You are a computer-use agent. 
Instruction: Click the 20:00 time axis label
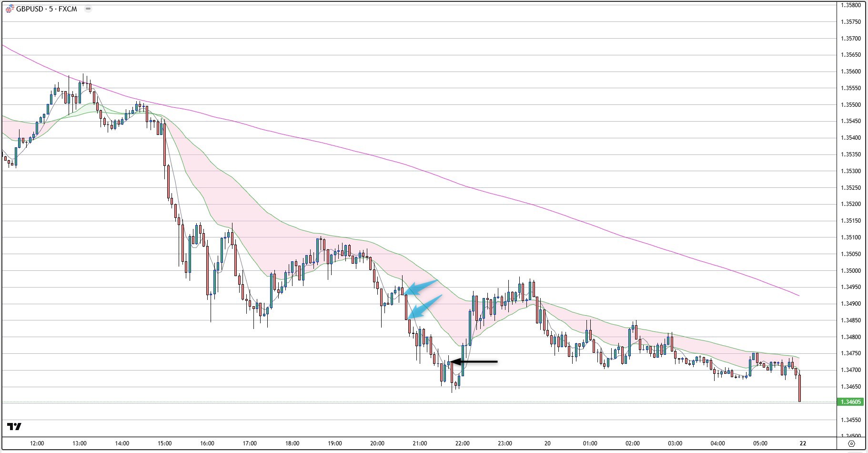[377, 443]
